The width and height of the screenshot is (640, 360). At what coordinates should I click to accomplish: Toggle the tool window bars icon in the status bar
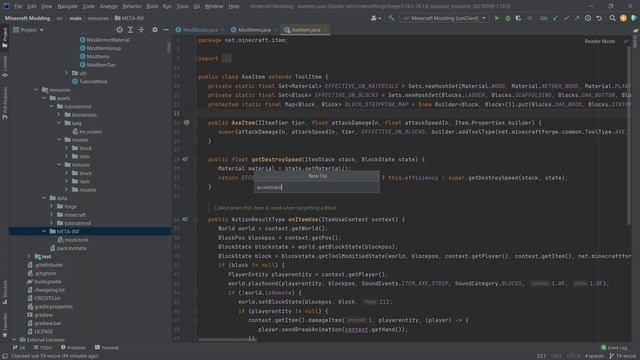(4, 356)
